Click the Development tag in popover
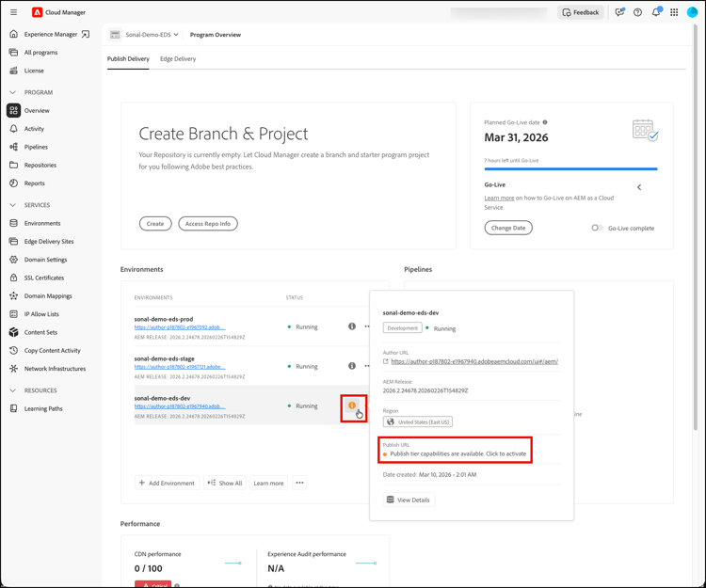 403,328
